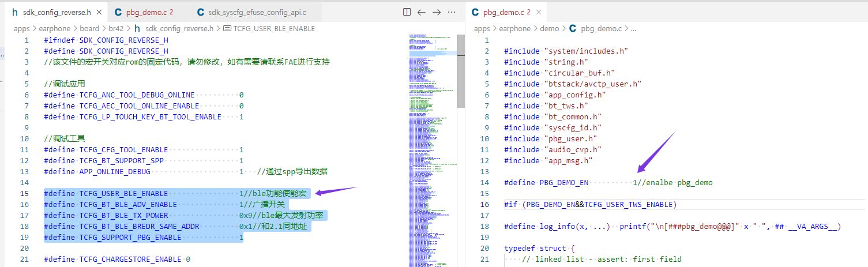Click the minimap of the left editor

[x=432, y=150]
